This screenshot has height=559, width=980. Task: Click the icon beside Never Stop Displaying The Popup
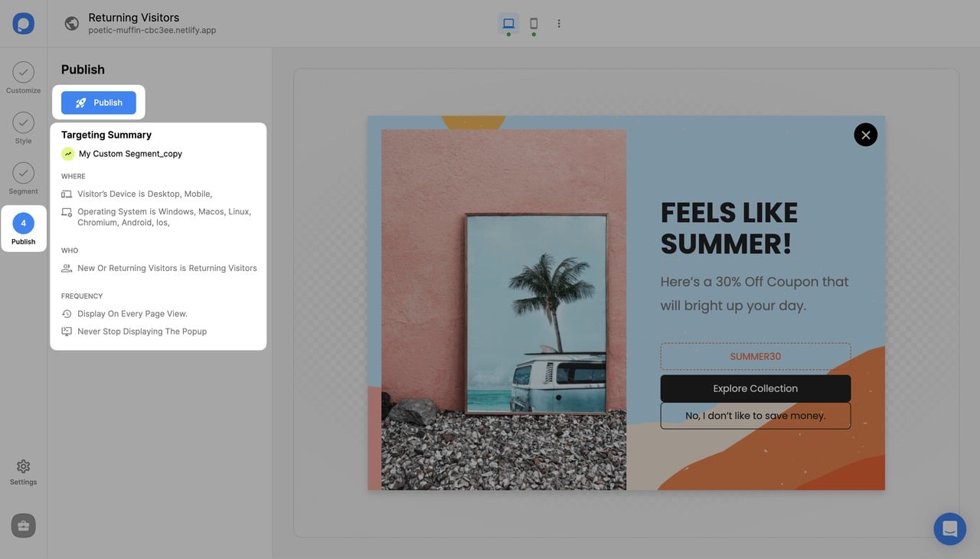67,332
